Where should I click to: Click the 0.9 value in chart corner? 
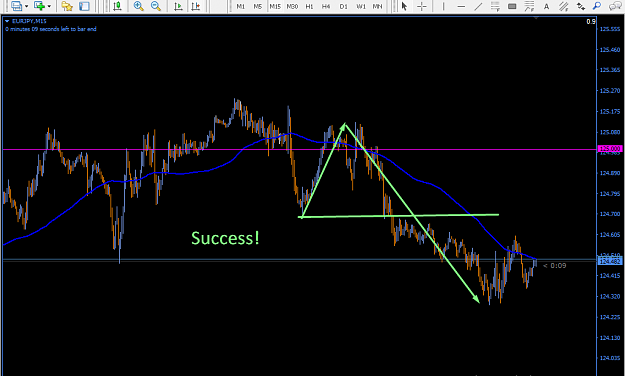[591, 22]
